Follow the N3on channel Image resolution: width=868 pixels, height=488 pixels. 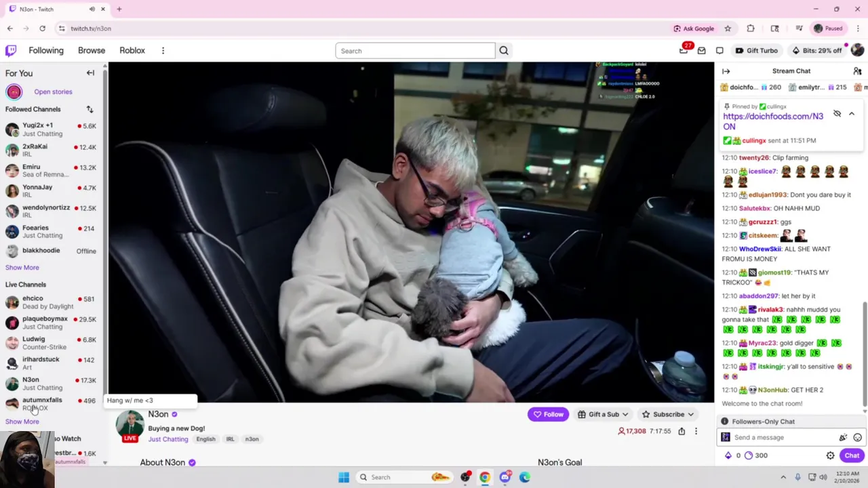point(548,415)
